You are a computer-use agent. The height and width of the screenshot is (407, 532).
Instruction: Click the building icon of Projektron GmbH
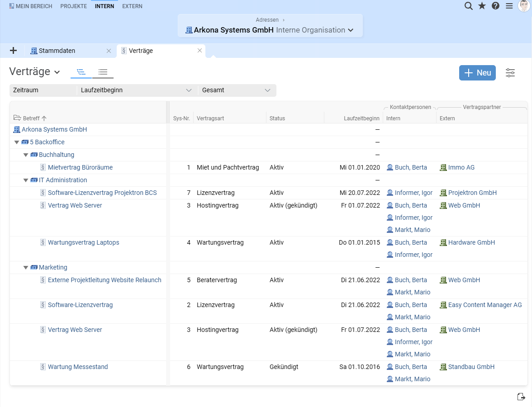pyautogui.click(x=443, y=193)
